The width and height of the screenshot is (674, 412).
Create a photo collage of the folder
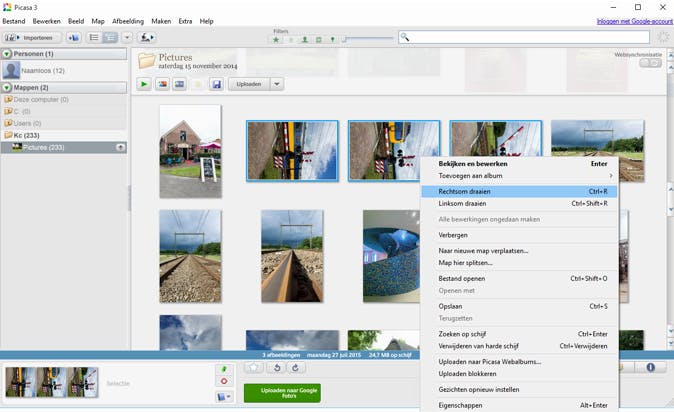pyautogui.click(x=162, y=84)
